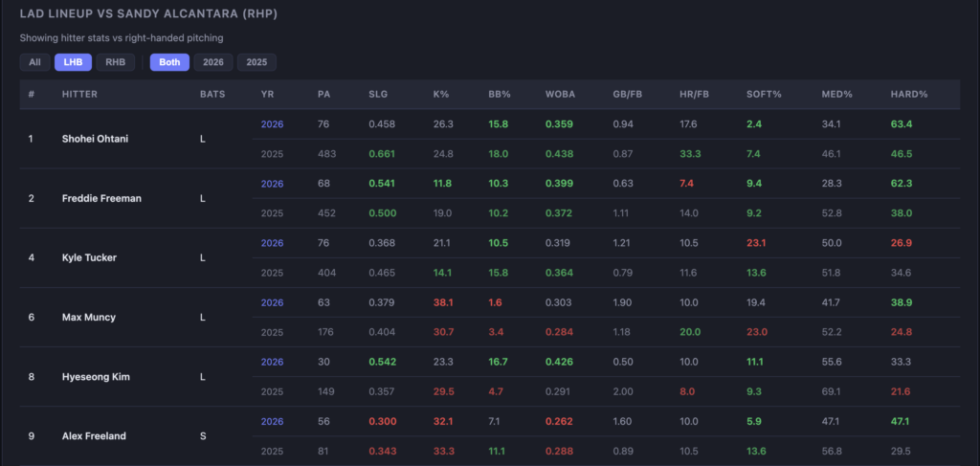Sort by the BB% column header
The height and width of the screenshot is (466, 980).
coord(499,95)
